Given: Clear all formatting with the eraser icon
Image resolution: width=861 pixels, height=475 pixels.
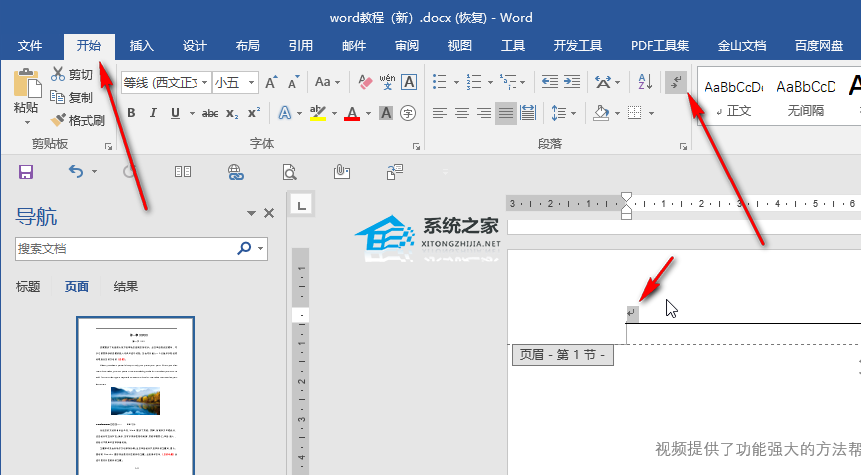Looking at the screenshot, I should [365, 82].
